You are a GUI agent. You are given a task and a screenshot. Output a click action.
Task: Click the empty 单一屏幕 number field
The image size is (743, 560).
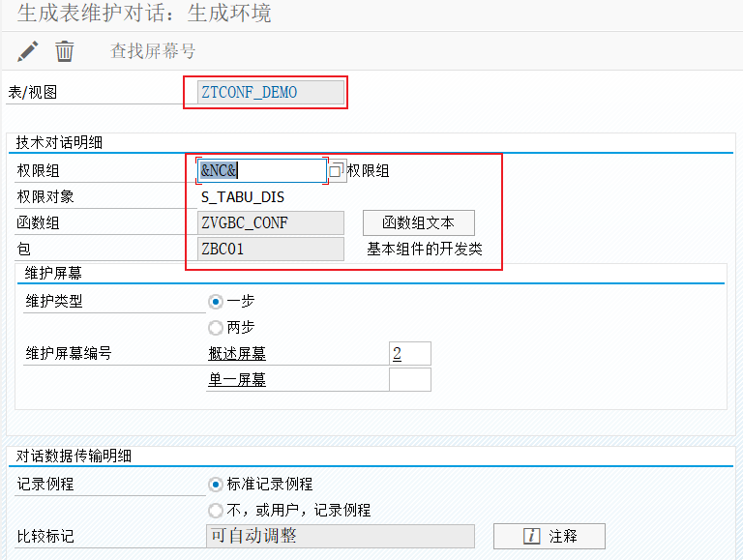410,379
